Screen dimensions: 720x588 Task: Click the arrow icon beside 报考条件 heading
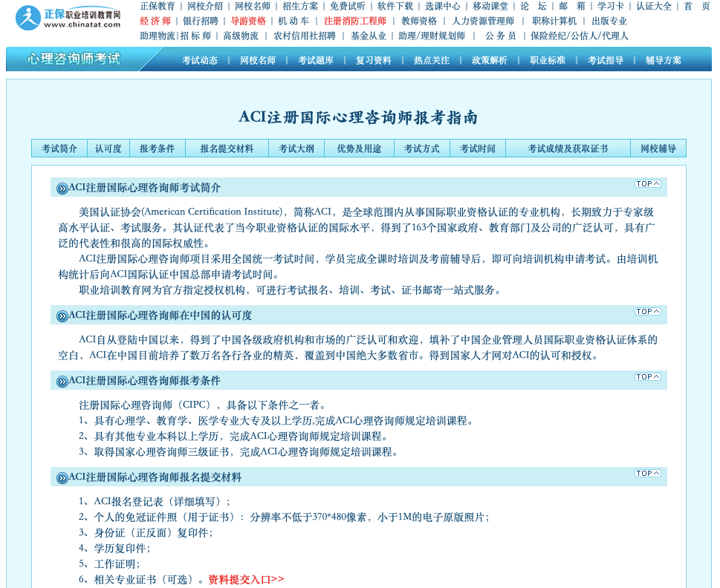(x=62, y=381)
